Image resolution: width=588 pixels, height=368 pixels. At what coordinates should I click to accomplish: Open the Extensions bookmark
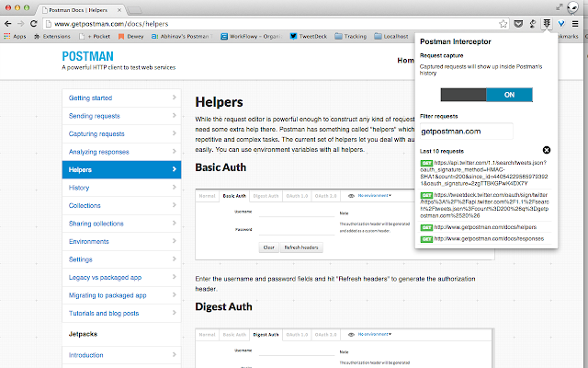click(x=52, y=37)
